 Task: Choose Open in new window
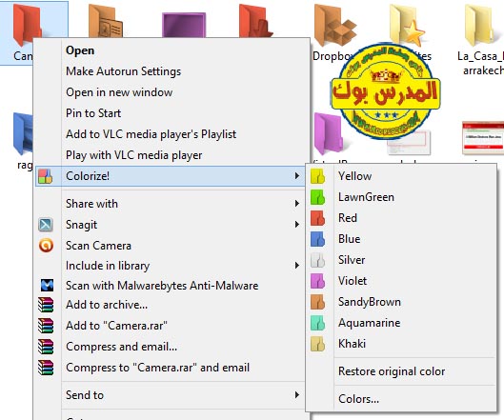pos(119,92)
